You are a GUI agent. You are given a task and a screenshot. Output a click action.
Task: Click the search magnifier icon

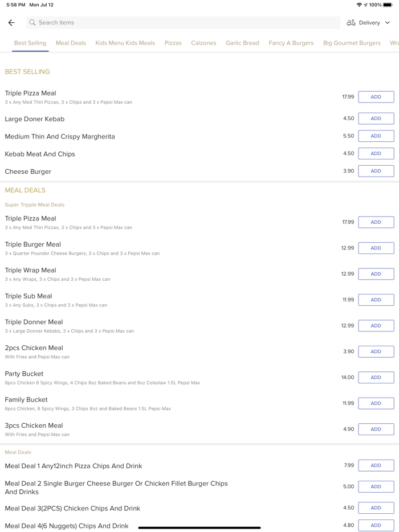pos(32,23)
